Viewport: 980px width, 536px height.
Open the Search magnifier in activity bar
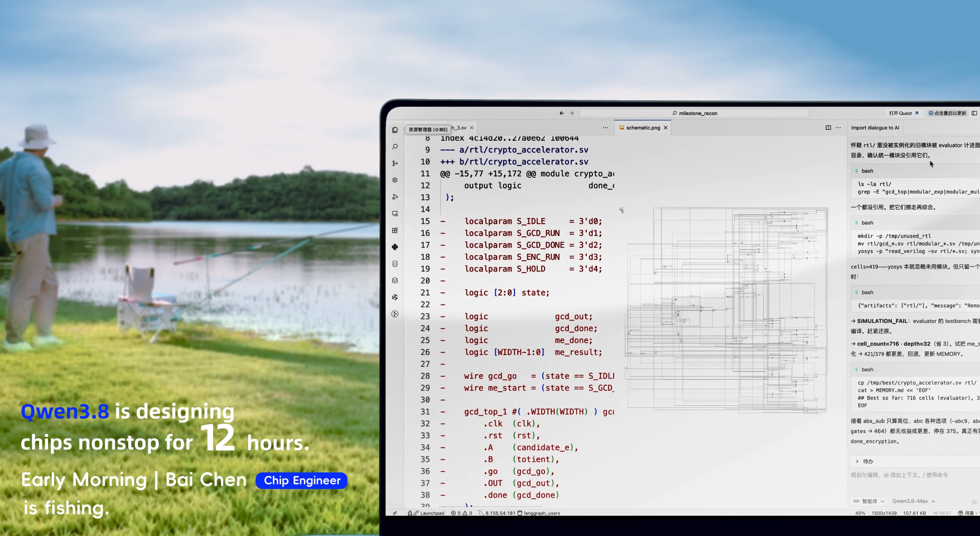(x=395, y=147)
